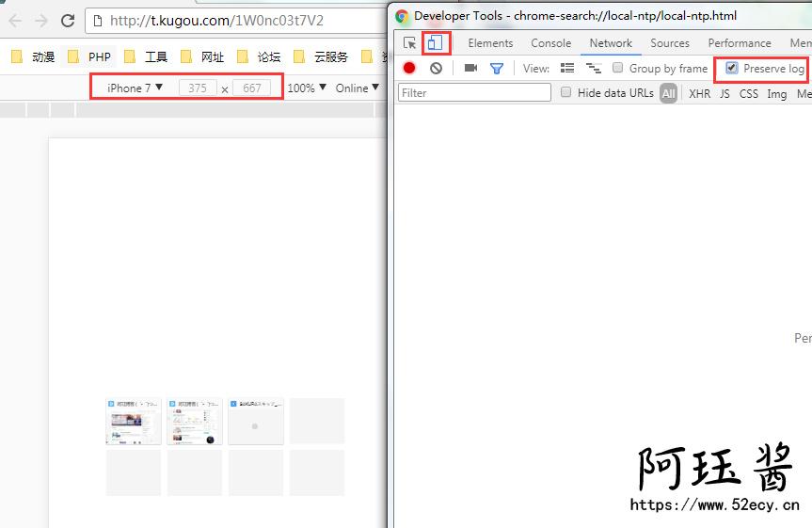
Task: Toggle the network filter funnel icon
Action: coord(497,69)
